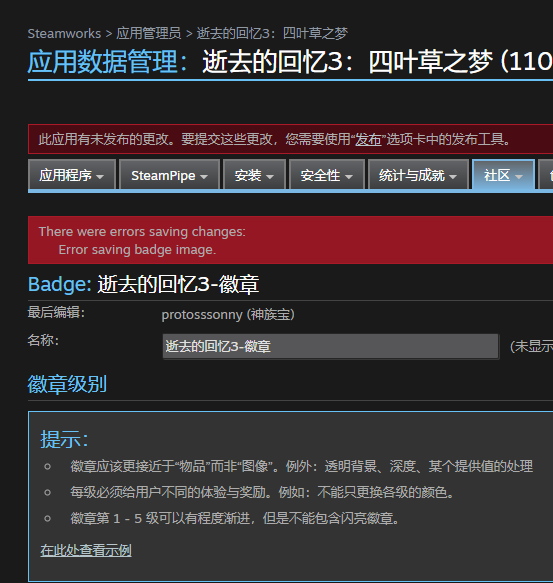Focus the 名称 badge name input field
The height and width of the screenshot is (583, 553).
point(331,347)
